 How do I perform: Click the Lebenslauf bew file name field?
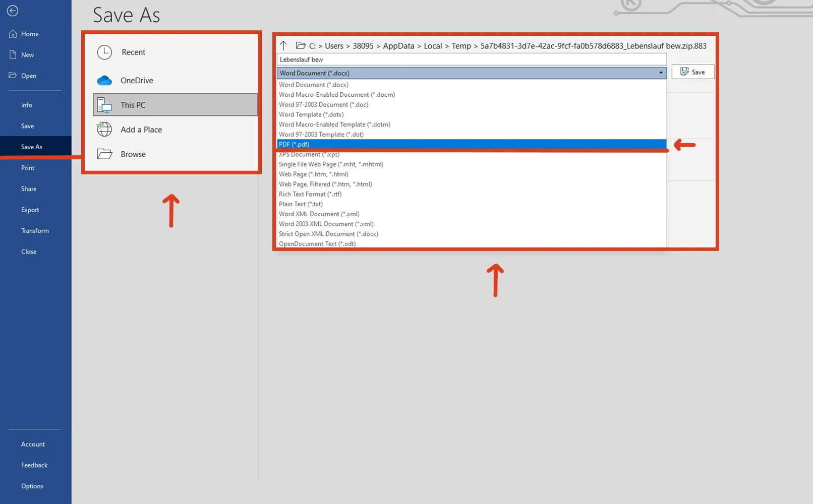472,59
